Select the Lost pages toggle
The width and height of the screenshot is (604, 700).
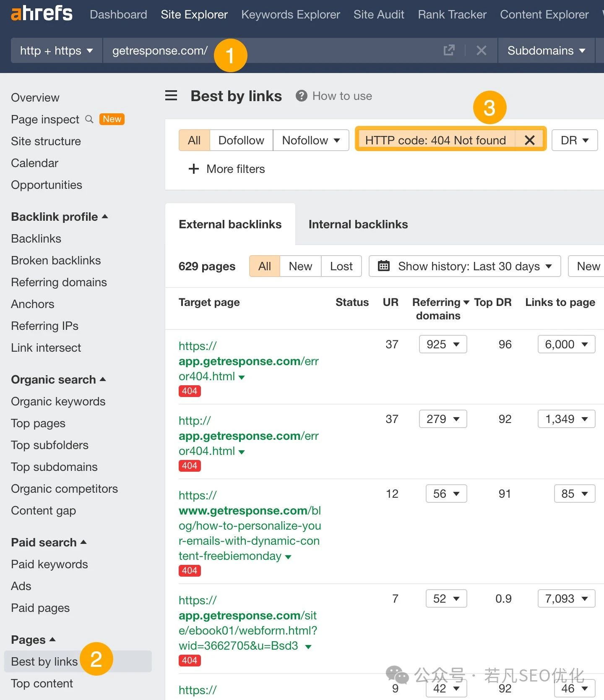(x=341, y=266)
